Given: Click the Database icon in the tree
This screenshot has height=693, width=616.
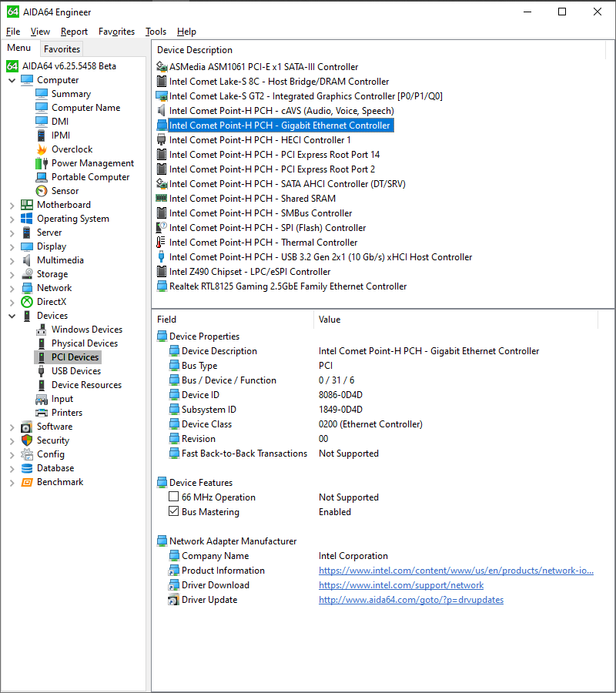Looking at the screenshot, I should (27, 468).
